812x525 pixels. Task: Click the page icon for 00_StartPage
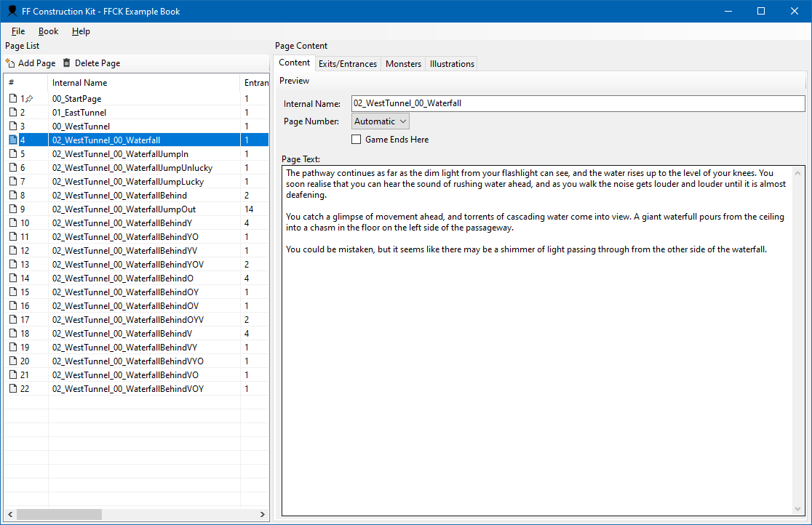tap(12, 99)
